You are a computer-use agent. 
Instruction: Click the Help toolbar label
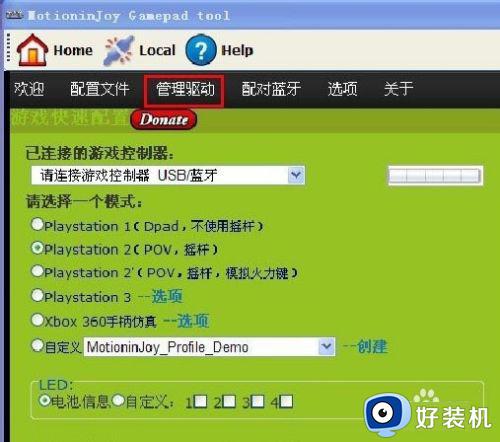coord(237,51)
